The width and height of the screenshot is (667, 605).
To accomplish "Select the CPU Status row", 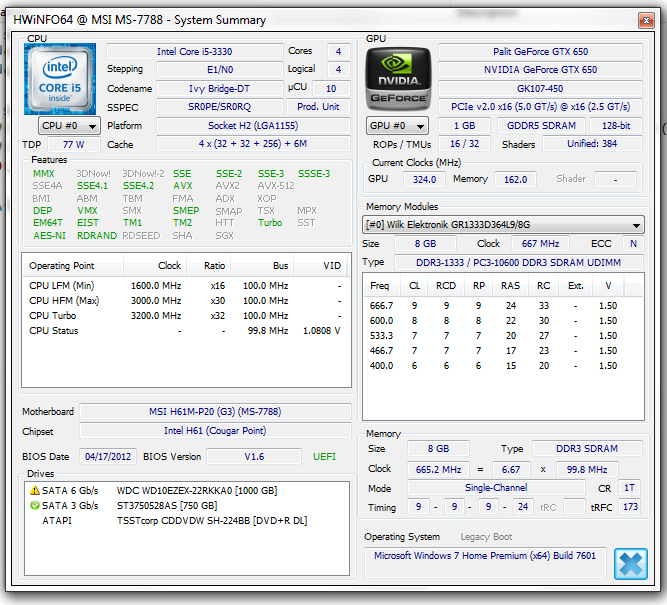I will [x=186, y=331].
